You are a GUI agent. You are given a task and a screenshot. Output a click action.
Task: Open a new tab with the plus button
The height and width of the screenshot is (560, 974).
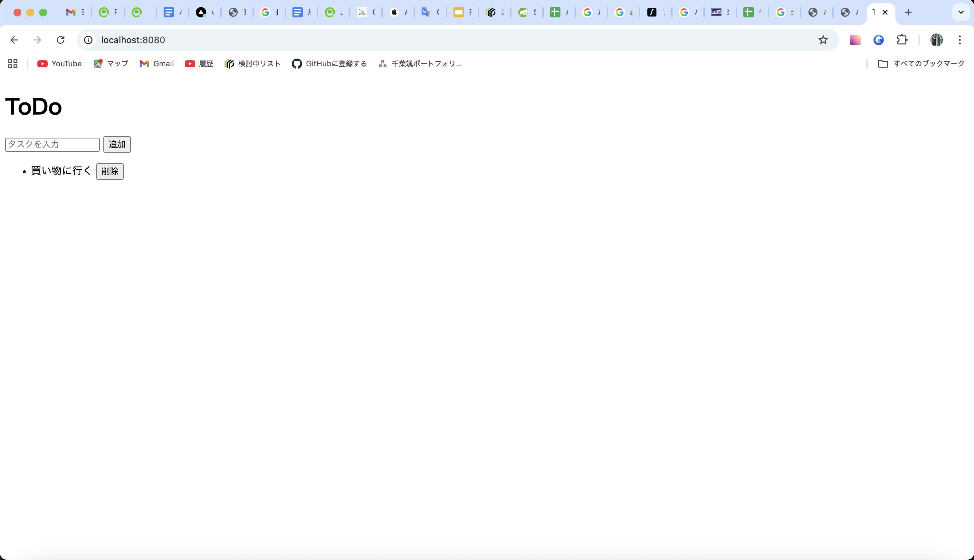(x=908, y=12)
